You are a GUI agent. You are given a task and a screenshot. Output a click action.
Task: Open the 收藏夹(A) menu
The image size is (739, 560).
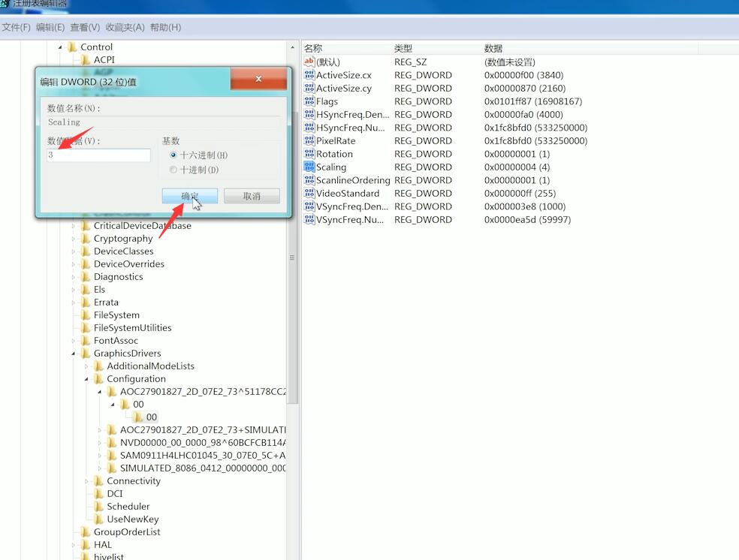pyautogui.click(x=125, y=27)
